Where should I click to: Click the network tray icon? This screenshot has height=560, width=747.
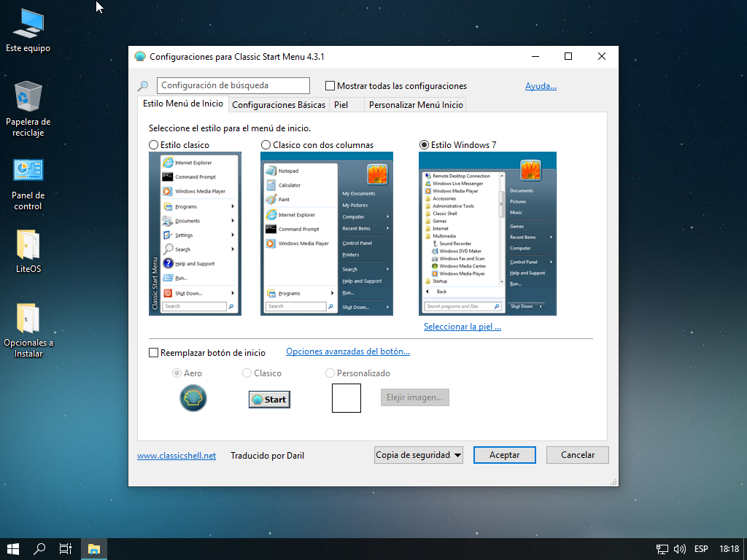(x=662, y=549)
